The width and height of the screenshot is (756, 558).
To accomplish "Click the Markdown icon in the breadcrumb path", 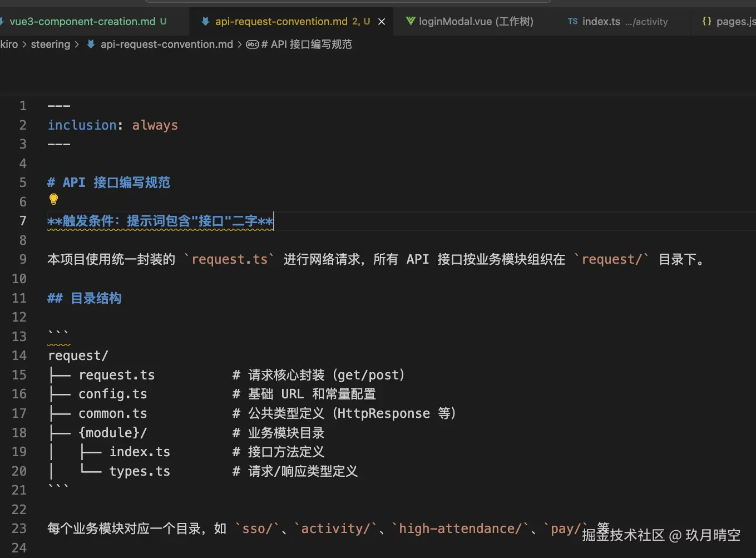I will click(x=90, y=44).
